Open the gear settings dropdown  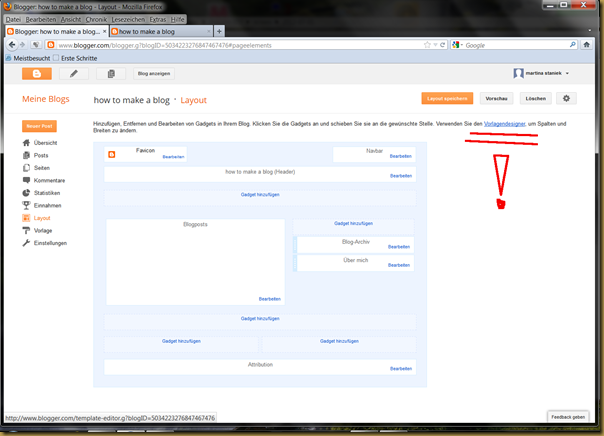pos(566,99)
